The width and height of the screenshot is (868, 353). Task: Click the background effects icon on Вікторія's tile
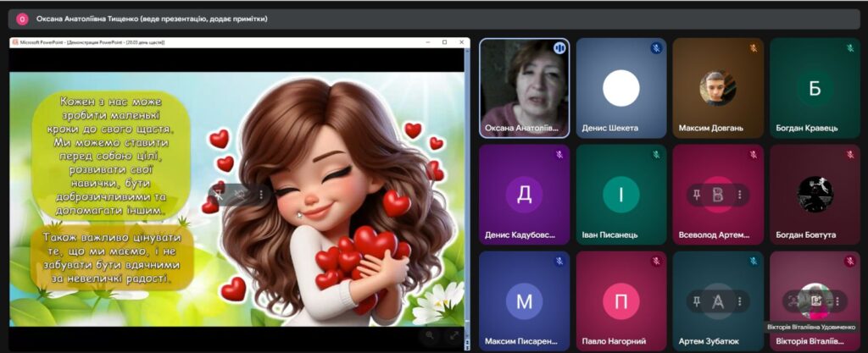[815, 301]
